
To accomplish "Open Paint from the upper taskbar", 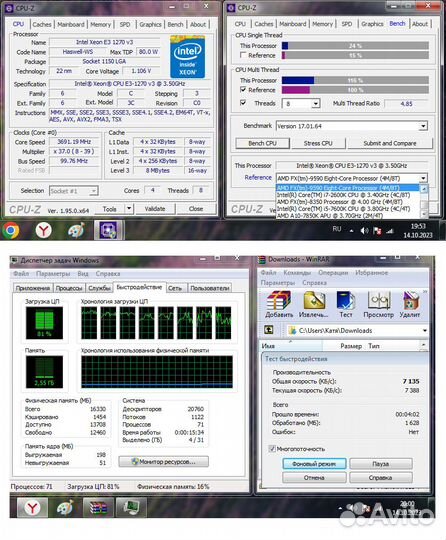I will click(76, 230).
